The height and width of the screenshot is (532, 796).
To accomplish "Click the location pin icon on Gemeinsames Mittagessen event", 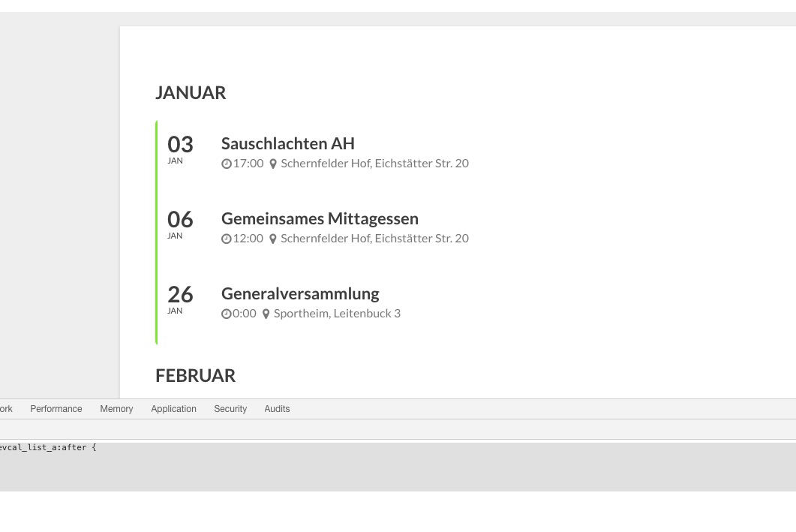I will click(272, 239).
